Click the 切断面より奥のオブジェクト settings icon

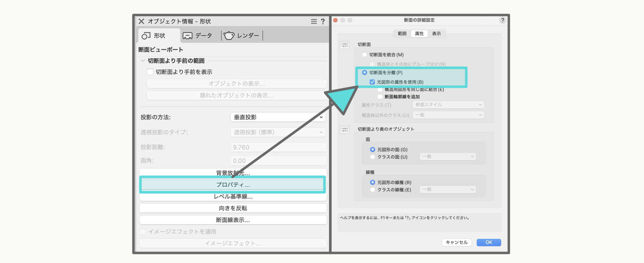(x=345, y=130)
